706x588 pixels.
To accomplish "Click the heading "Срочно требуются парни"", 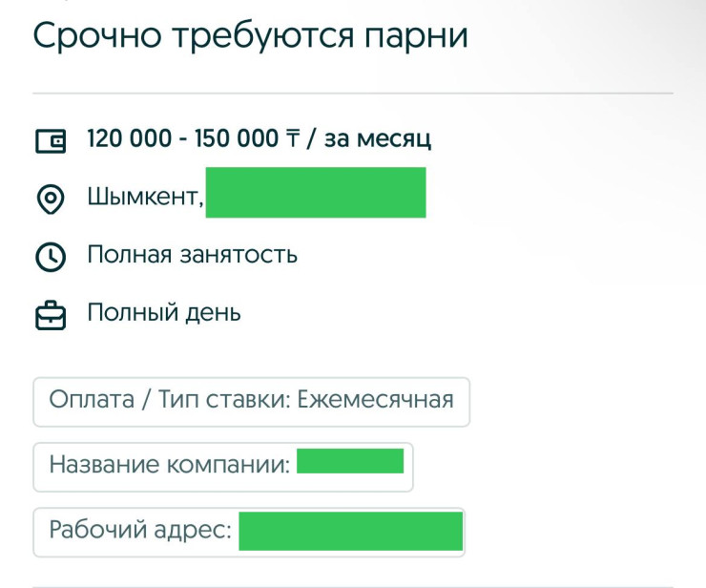I will point(251,35).
